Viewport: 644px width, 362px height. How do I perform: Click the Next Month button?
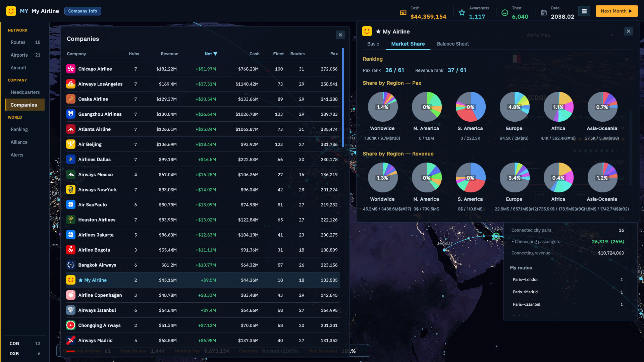616,11
